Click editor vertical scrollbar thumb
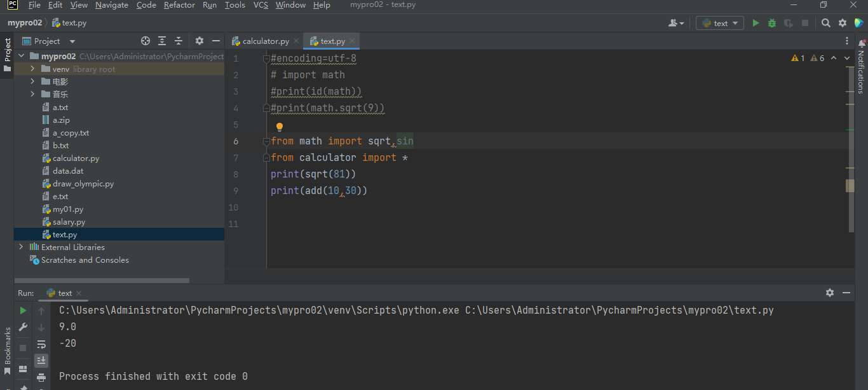 [851, 148]
